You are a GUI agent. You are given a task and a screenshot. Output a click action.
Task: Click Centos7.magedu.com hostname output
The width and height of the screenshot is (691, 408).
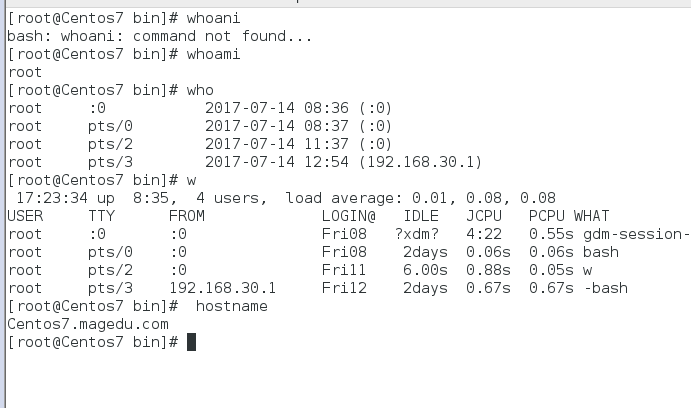point(88,324)
